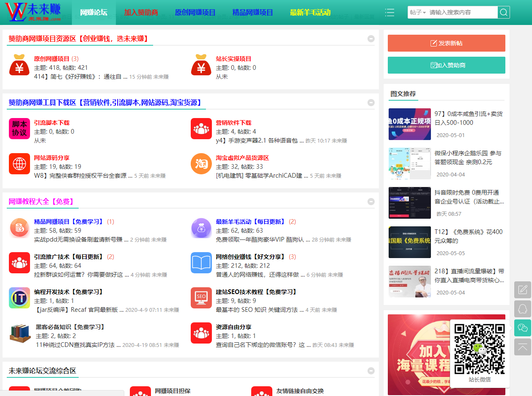Image resolution: width=532 pixels, height=396 pixels.
Task: Click the 加入赞助商 button
Action: click(446, 66)
